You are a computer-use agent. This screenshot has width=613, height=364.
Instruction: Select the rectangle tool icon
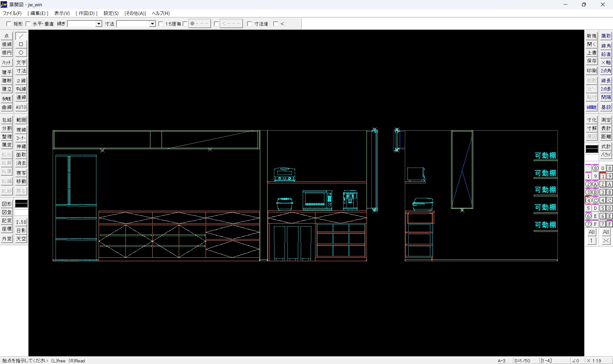tap(21, 44)
